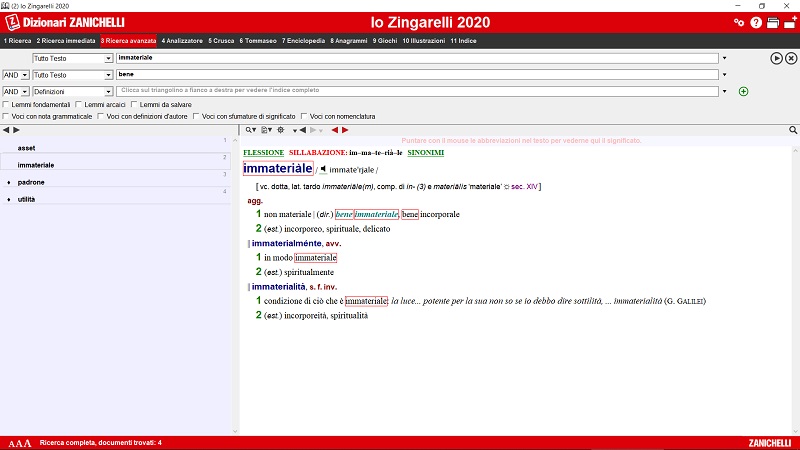Open 9 Giochi tab
The height and width of the screenshot is (450, 800).
(x=385, y=41)
